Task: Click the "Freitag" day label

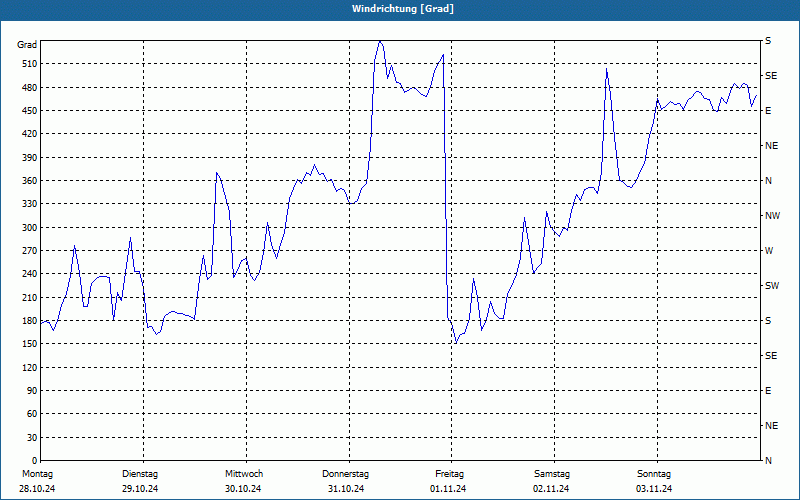Action: 449,474
